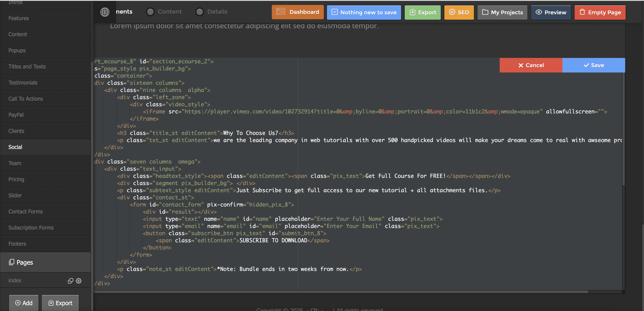Image resolution: width=644 pixels, height=311 pixels.
Task: Open index page settings gear
Action: click(79, 281)
